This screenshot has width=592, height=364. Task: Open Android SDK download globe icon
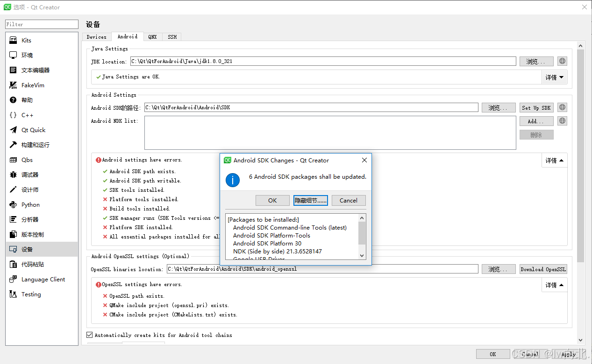563,107
